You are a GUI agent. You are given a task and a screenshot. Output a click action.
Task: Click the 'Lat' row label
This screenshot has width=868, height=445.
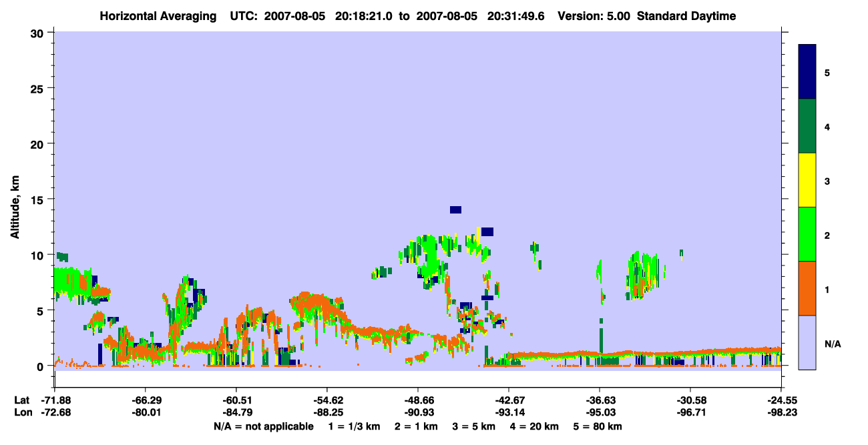coord(21,400)
